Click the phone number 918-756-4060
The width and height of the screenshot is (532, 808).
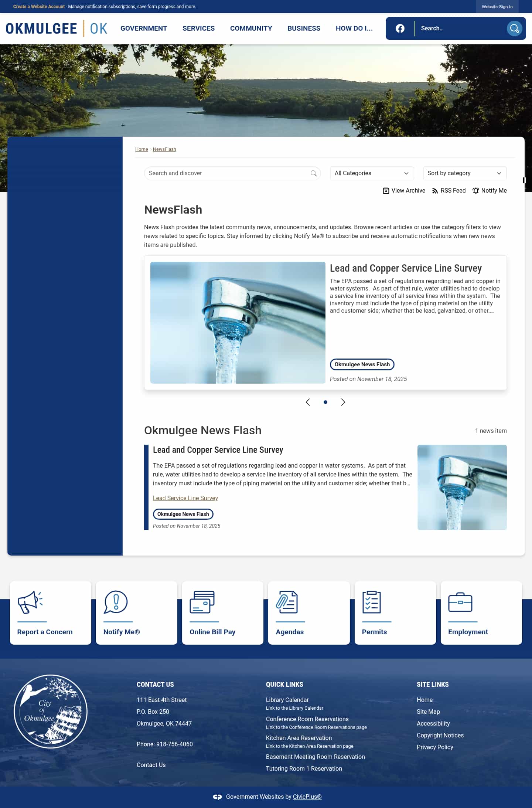pyautogui.click(x=174, y=744)
